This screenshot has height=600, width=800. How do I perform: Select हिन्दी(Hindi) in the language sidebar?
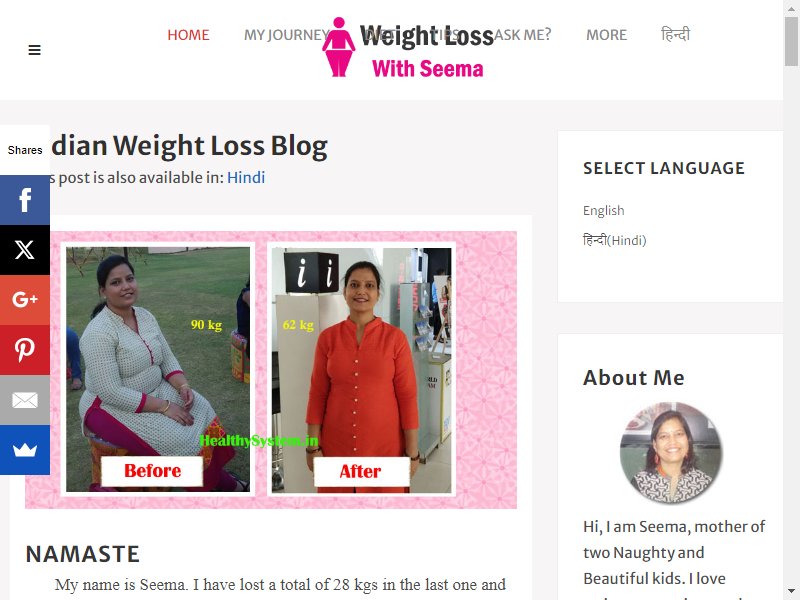(614, 240)
